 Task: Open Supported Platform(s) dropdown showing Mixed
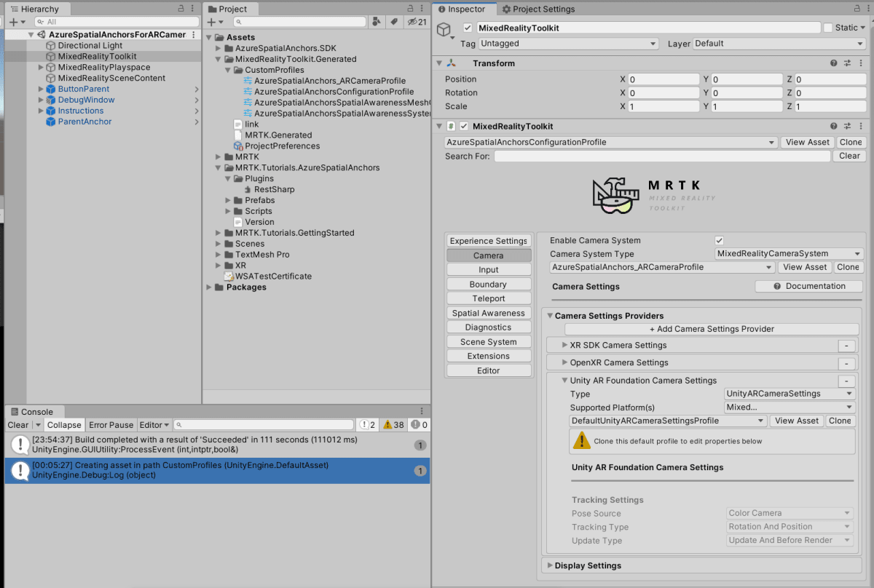point(790,408)
